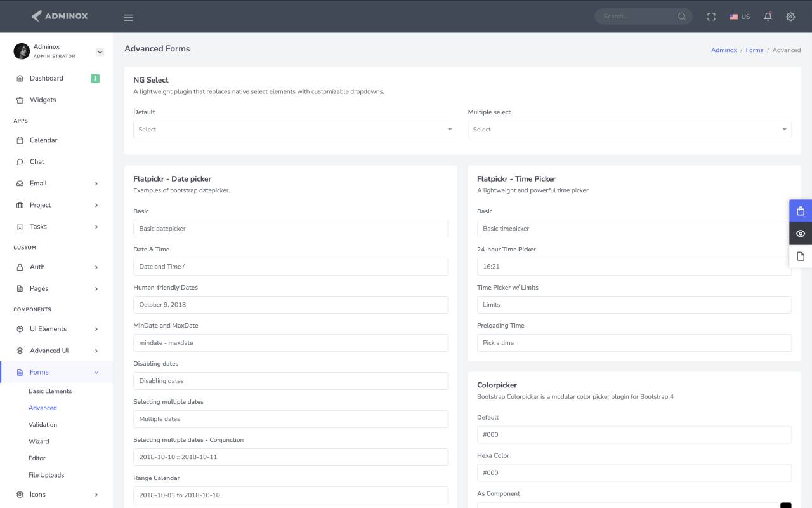Viewport: 812px width, 508px height.
Task: Click the Pages document icon
Action: pyautogui.click(x=20, y=289)
